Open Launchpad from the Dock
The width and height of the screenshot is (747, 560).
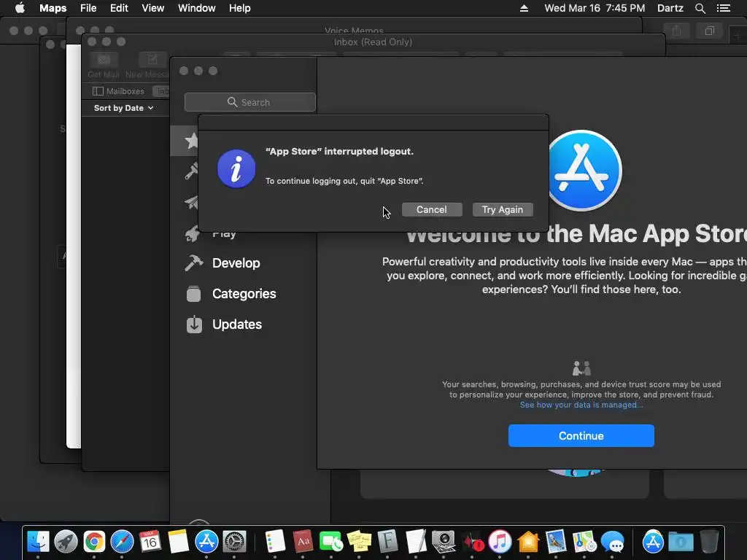(x=66, y=542)
